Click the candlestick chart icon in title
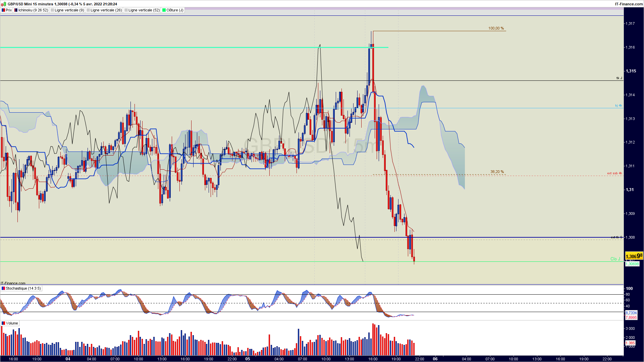Viewport: 644px width, 362px height. pos(4,4)
